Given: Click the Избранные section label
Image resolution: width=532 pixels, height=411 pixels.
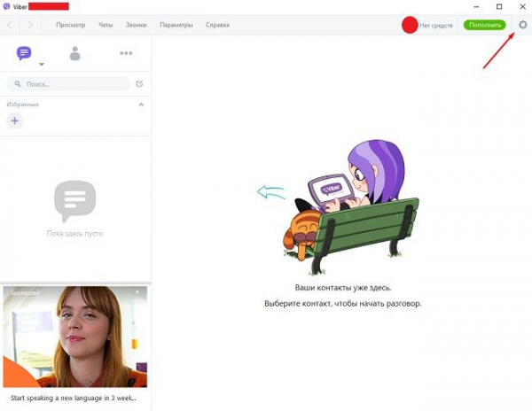Looking at the screenshot, I should (x=23, y=105).
